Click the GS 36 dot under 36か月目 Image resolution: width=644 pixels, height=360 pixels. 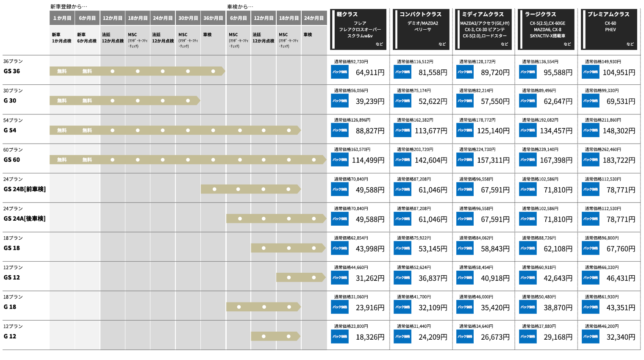[213, 71]
